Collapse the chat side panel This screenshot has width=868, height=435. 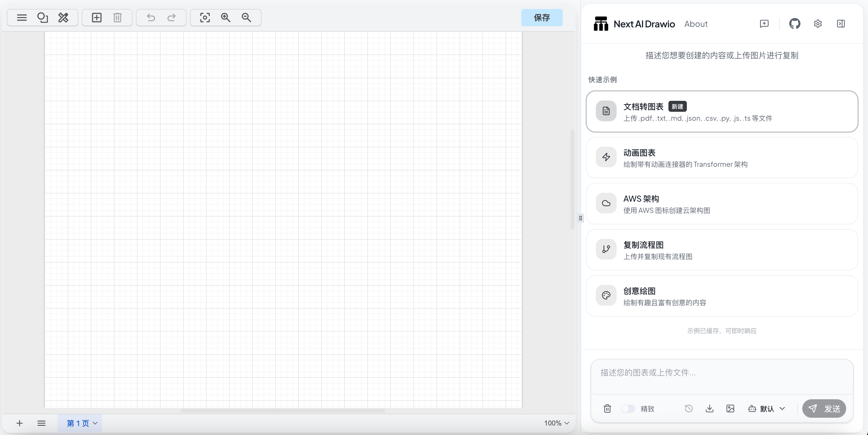(841, 24)
